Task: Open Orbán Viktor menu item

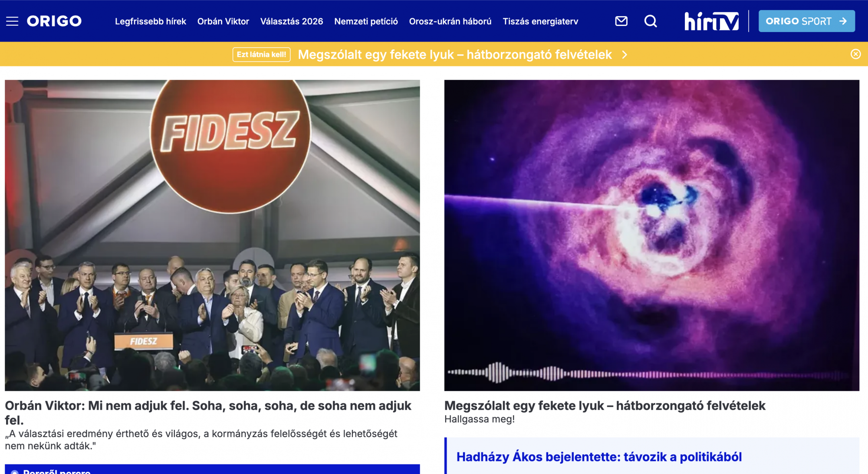Action: pyautogui.click(x=223, y=21)
